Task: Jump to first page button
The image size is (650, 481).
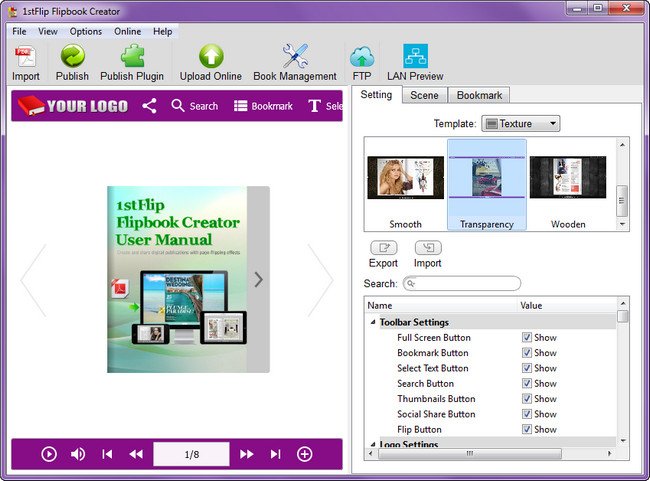Action: 107,454
